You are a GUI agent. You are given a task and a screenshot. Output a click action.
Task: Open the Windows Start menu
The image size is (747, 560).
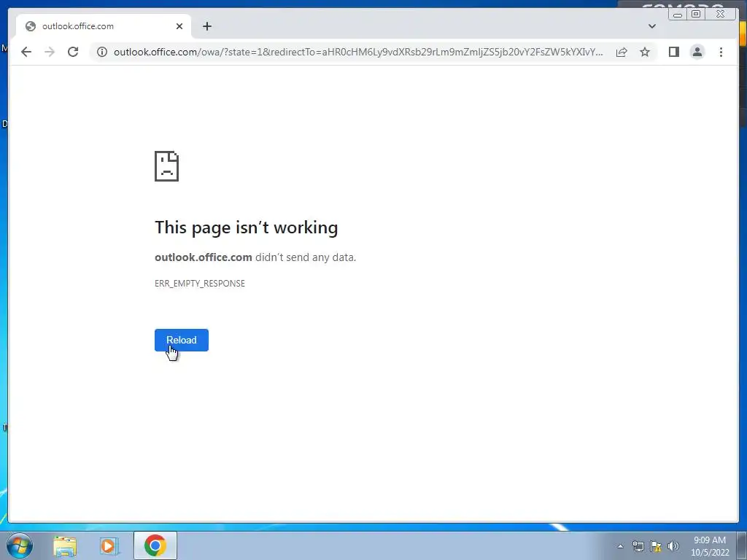19,545
